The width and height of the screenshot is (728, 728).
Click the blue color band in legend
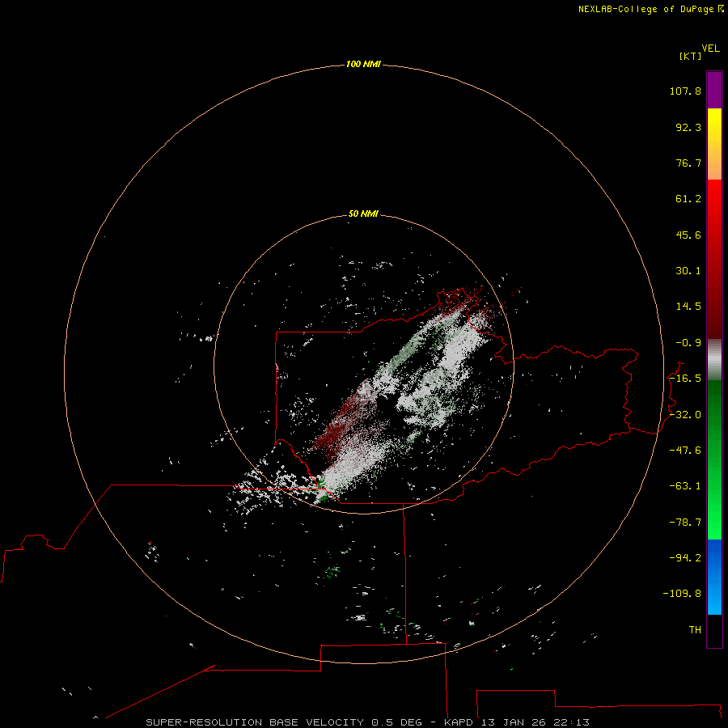[714, 577]
